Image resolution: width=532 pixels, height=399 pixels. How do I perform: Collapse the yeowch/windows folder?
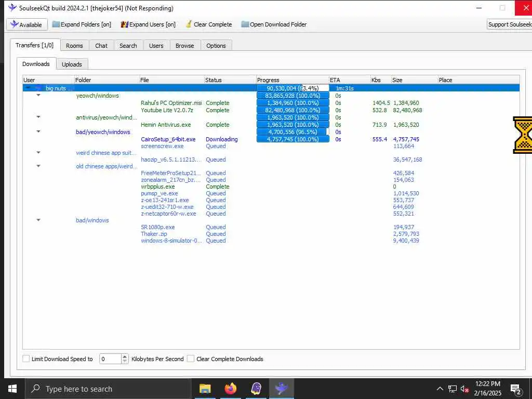tap(38, 96)
